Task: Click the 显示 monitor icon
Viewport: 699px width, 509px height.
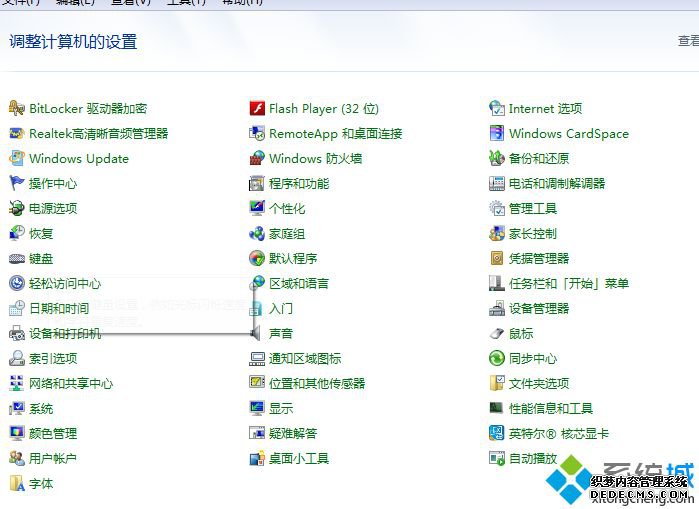Action: (x=257, y=408)
